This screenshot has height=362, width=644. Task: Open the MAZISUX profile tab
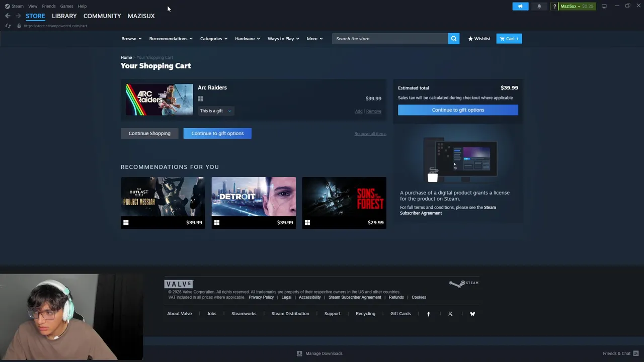pos(141,16)
